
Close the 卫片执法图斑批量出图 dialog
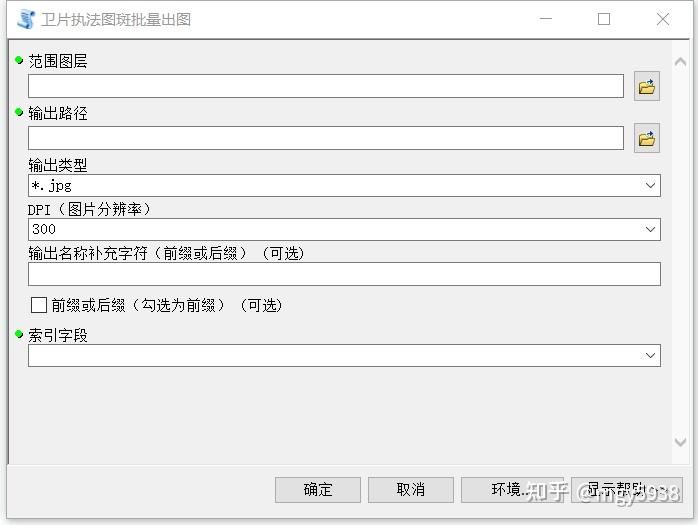[663, 19]
